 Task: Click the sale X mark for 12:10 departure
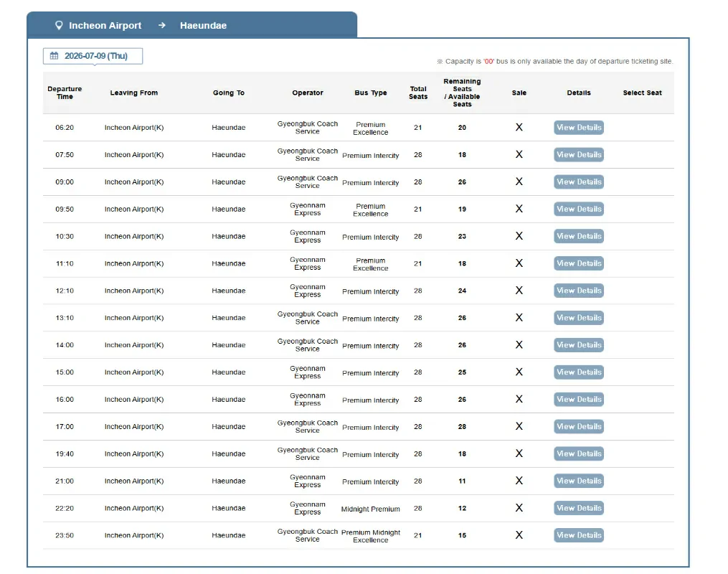(x=519, y=291)
